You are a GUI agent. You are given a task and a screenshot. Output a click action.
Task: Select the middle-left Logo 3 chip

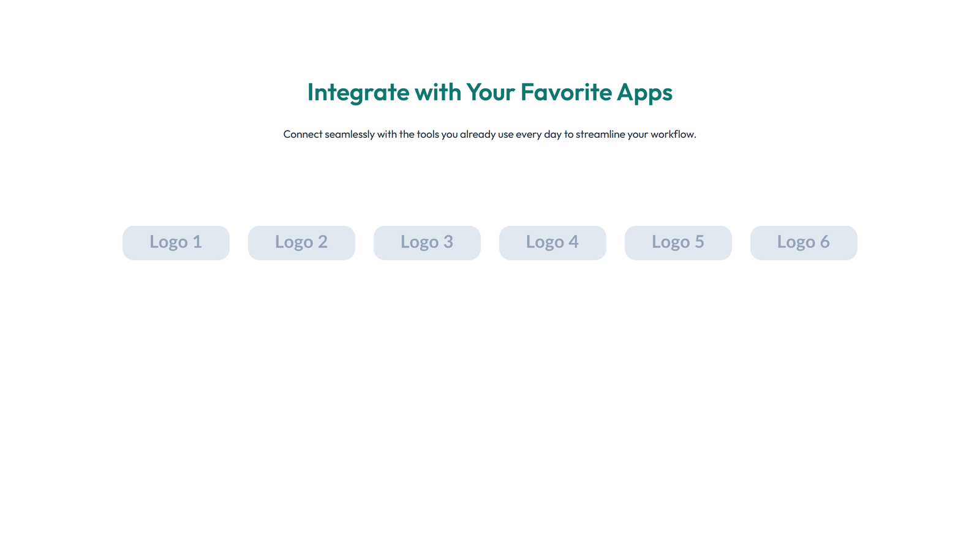(427, 242)
